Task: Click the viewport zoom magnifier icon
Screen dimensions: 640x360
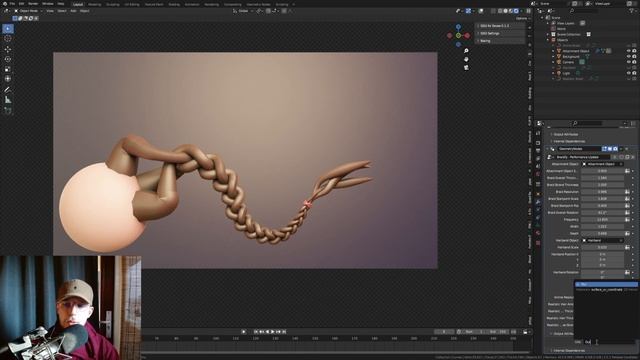Action: (466, 51)
